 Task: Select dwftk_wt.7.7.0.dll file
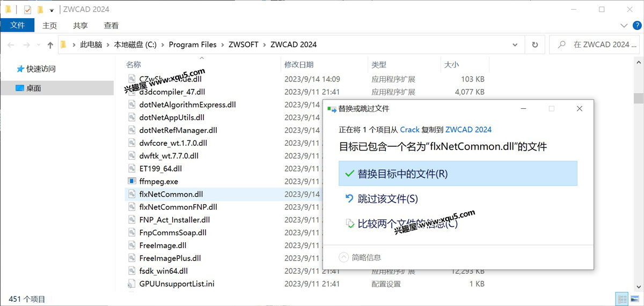[x=169, y=156]
